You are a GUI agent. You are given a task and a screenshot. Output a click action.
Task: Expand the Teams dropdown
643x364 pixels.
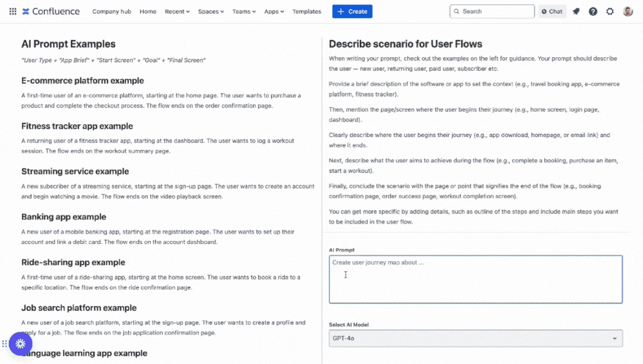244,12
